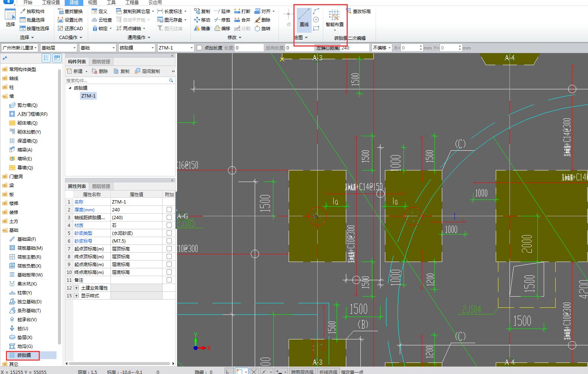This screenshot has width=588, height=374.
Task: Check the 附加 box for 备注 row
Action: click(169, 280)
